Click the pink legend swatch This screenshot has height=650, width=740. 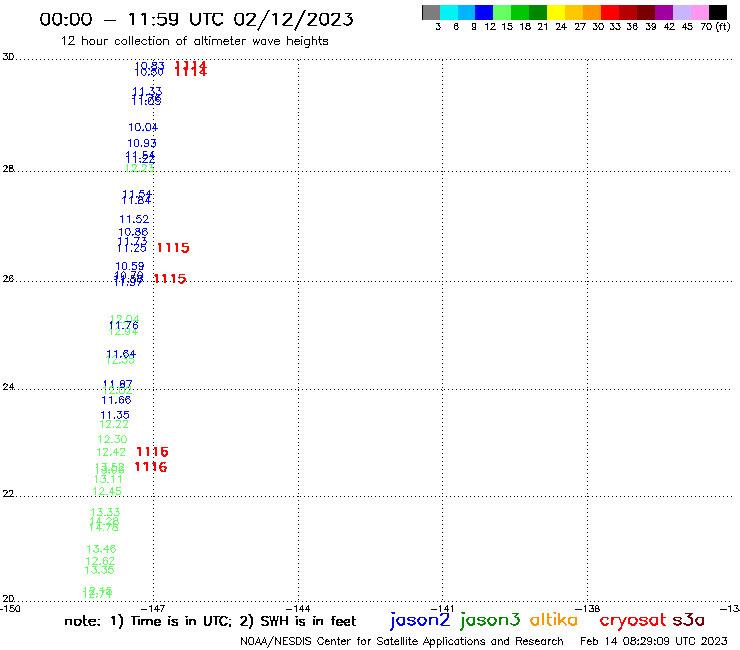tap(699, 12)
